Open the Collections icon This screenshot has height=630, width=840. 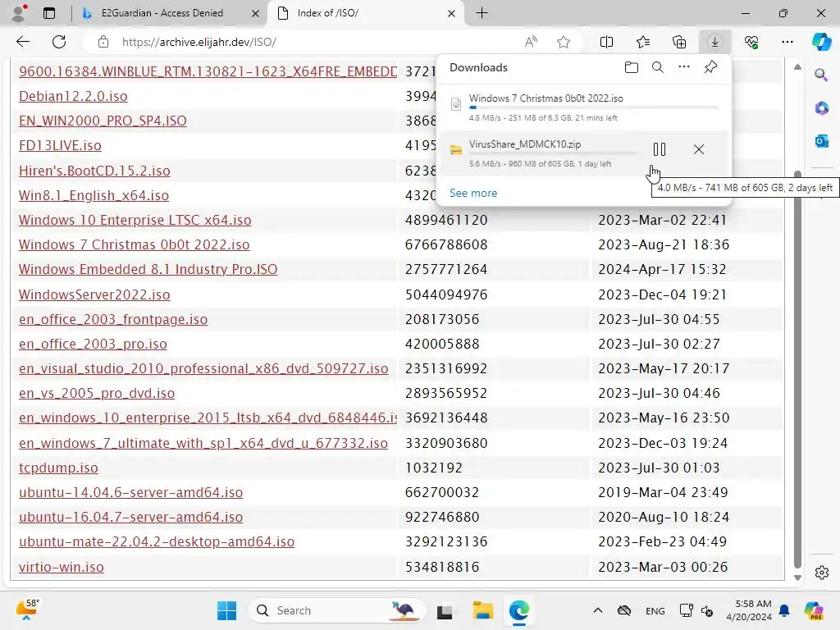click(678, 42)
